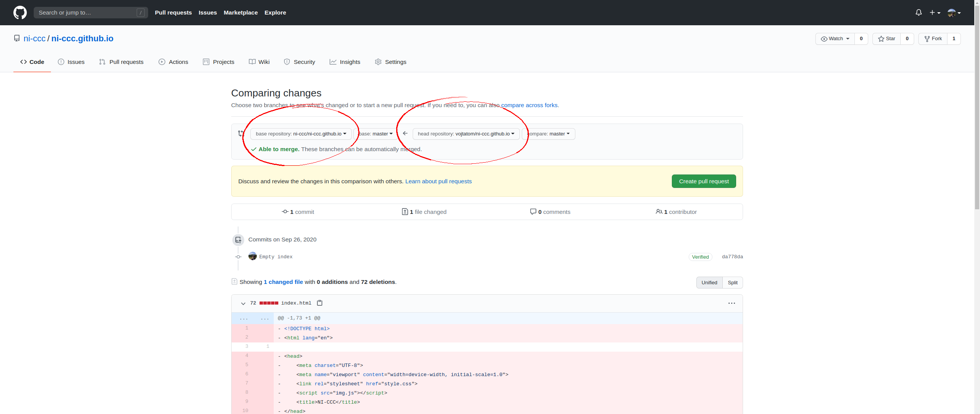Show the 1 file changed summary
Image resolution: width=980 pixels, height=414 pixels.
pos(424,212)
